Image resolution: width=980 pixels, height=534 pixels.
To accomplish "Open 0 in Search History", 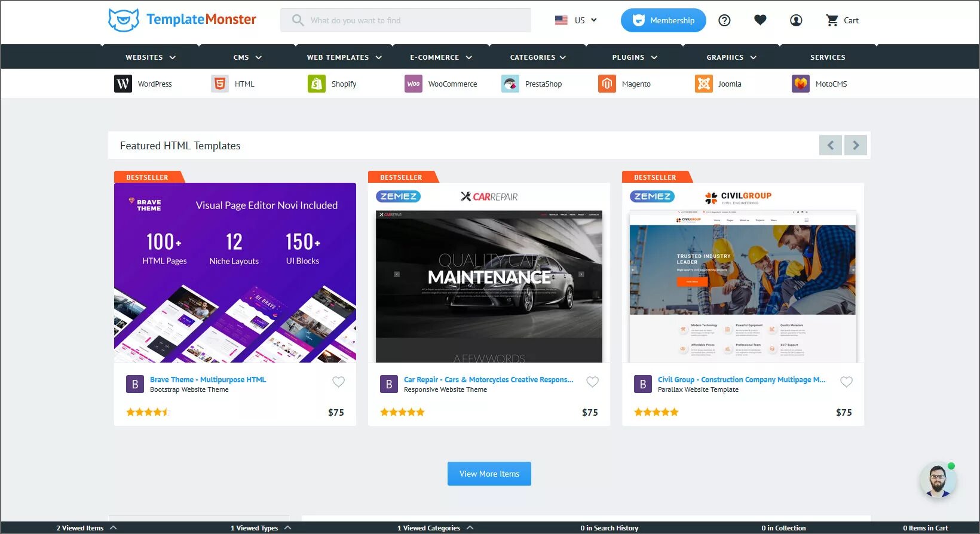I will (x=609, y=528).
